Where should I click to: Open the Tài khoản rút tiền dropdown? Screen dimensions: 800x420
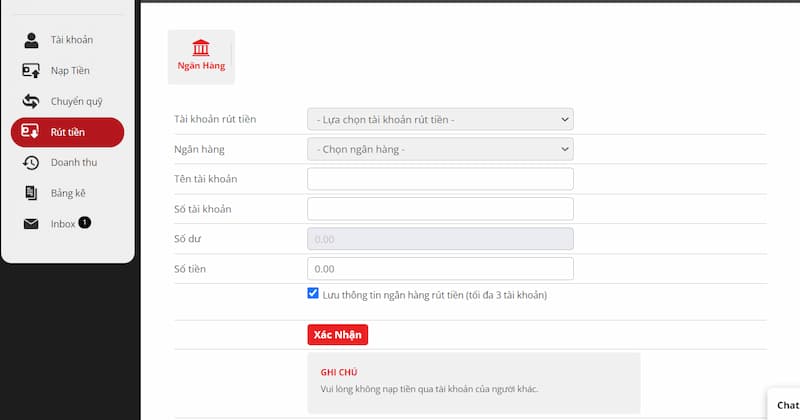point(440,120)
